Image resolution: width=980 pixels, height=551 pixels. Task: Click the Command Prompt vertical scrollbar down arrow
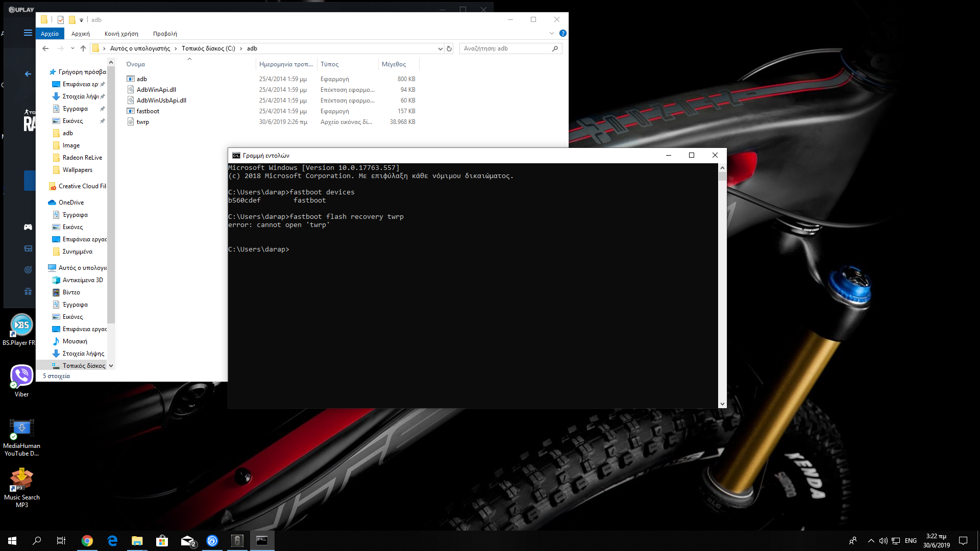pos(722,404)
